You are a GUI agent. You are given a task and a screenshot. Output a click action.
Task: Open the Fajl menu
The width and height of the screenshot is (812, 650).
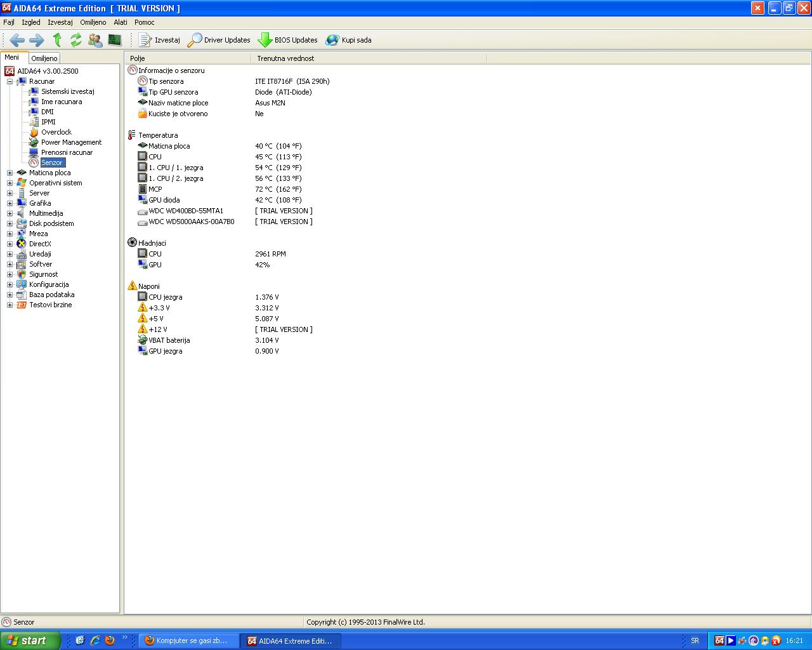click(x=9, y=22)
